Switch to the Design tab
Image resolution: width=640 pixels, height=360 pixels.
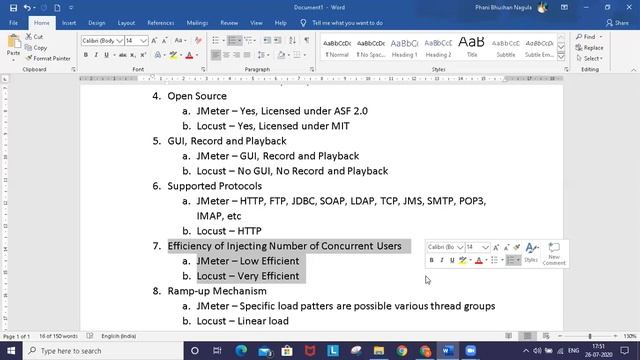(96, 23)
